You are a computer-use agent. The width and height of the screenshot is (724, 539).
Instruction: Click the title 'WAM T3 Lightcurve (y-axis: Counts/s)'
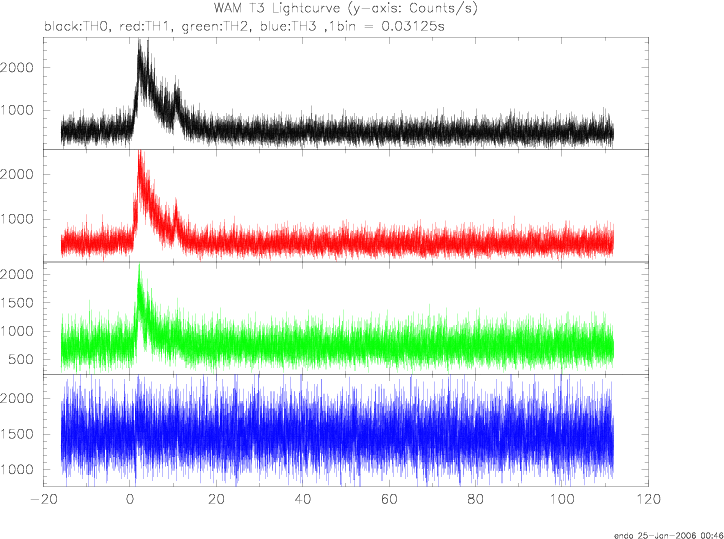click(x=345, y=8)
